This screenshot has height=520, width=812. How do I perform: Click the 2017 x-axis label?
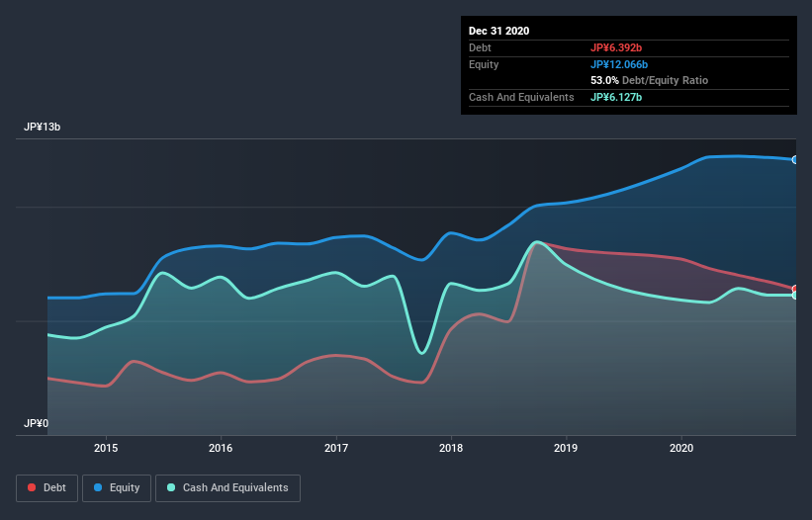[336, 448]
